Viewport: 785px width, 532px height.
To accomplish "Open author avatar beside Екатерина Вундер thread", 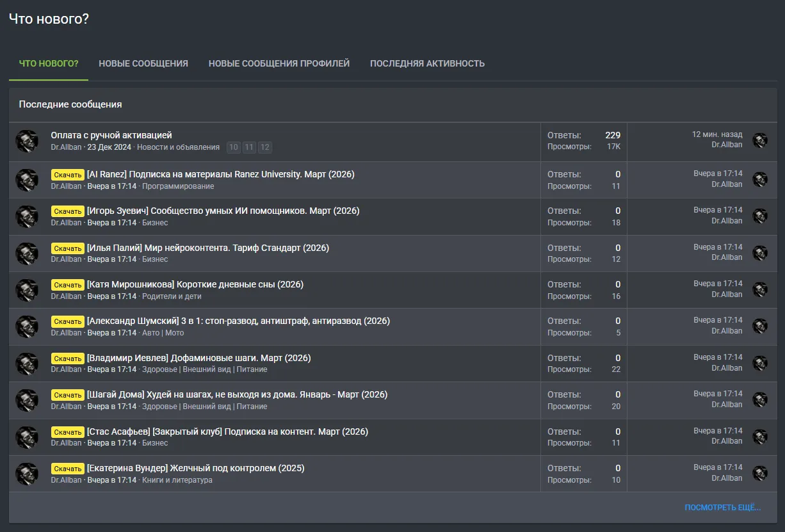I will click(27, 474).
